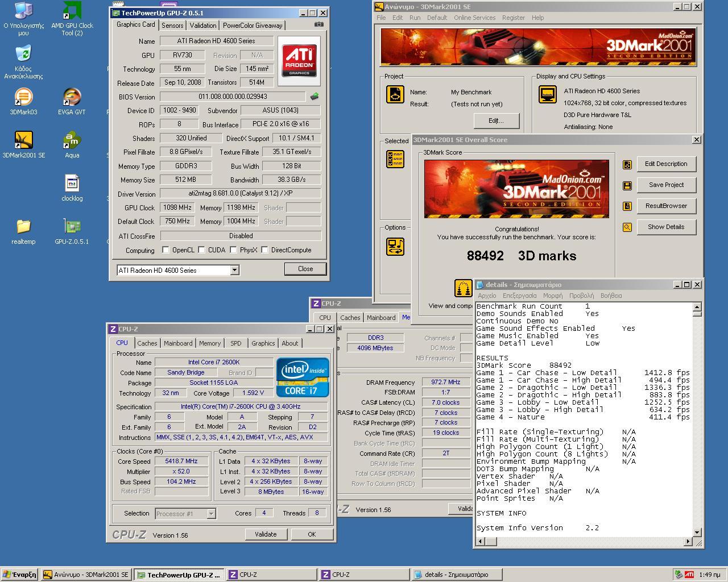Select the EVGA GVT desktop shortcut
The height and width of the screenshot is (582, 728).
[x=72, y=102]
